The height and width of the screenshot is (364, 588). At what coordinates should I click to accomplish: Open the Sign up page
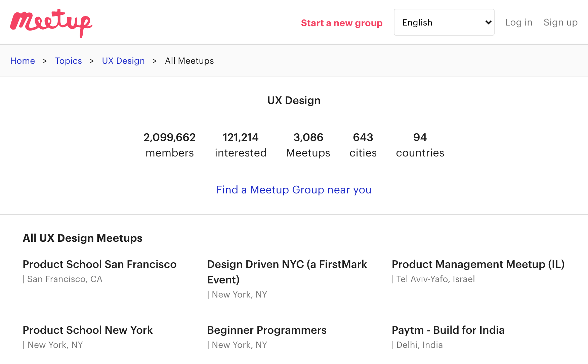click(560, 22)
